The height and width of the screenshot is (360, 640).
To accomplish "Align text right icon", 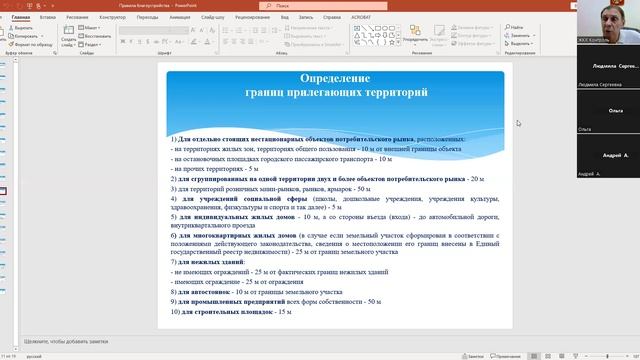I will pyautogui.click(x=242, y=42).
